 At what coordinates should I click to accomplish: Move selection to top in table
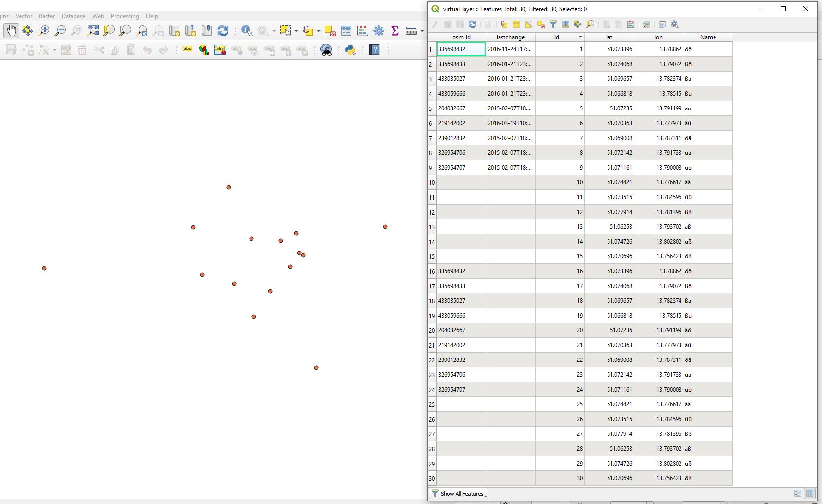(566, 24)
